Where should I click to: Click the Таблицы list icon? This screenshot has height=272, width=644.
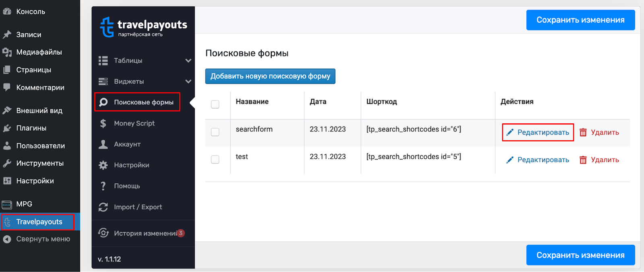tap(103, 61)
